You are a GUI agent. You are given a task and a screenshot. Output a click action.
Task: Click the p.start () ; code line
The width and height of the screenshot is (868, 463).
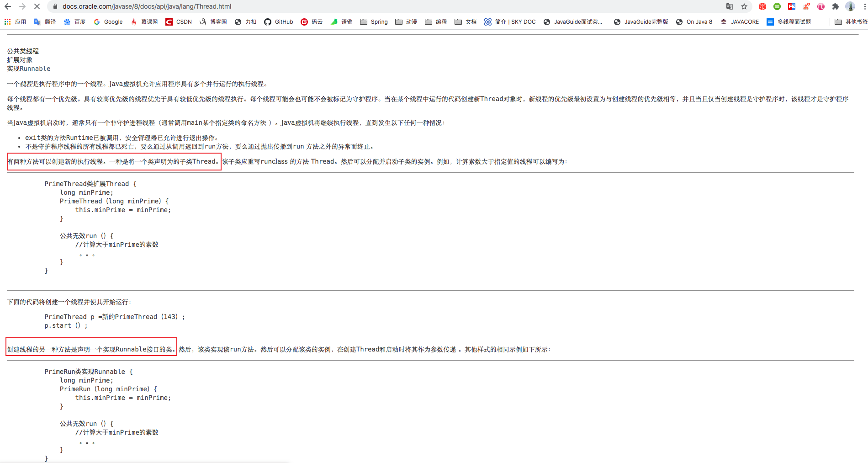click(x=66, y=325)
